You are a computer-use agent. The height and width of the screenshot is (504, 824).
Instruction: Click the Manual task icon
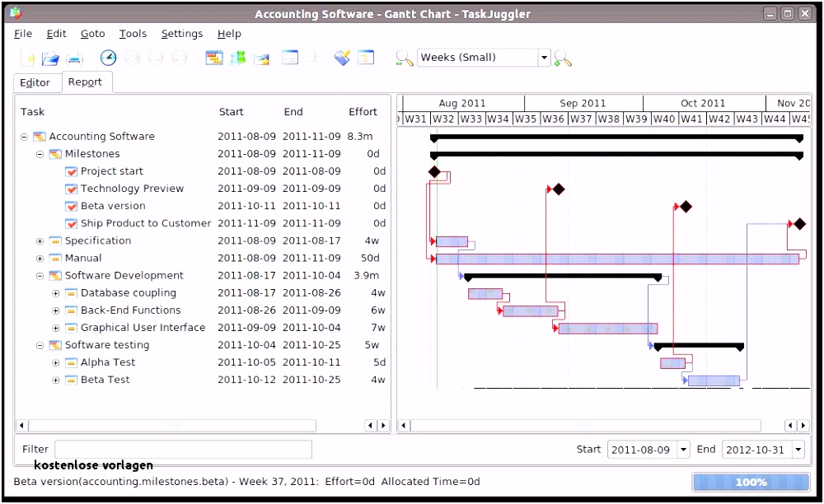(55, 259)
